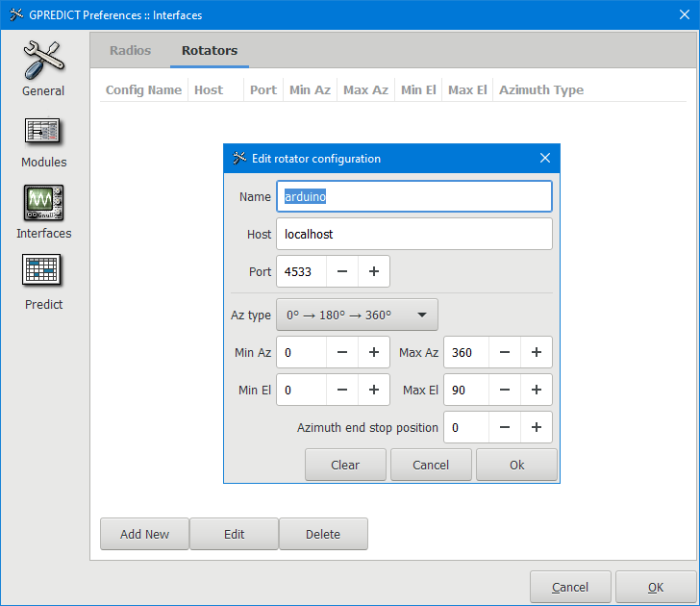Click the Max Az value field 360
700x606 pixels.
466,352
